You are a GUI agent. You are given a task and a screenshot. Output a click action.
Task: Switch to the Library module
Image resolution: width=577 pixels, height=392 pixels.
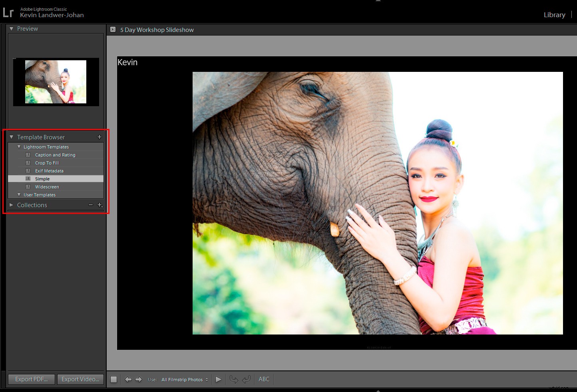click(x=554, y=15)
